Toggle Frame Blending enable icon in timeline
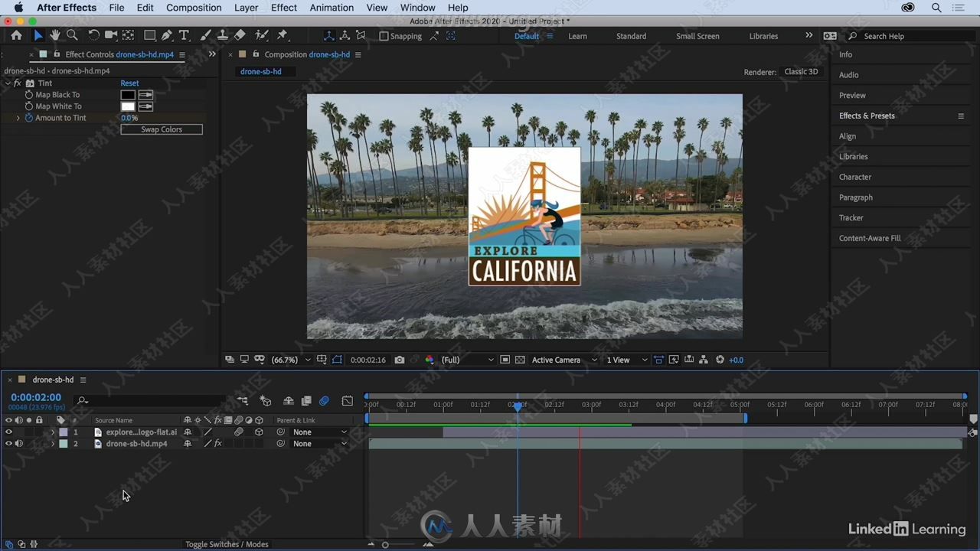 (306, 401)
